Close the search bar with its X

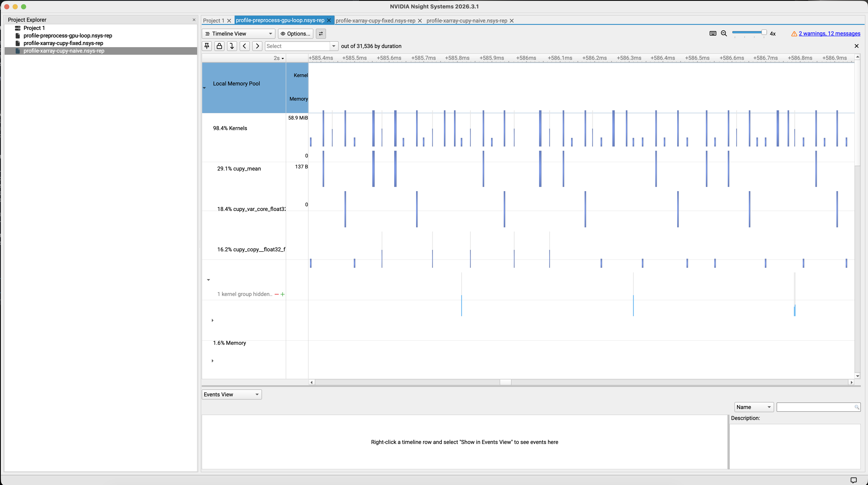[857, 46]
